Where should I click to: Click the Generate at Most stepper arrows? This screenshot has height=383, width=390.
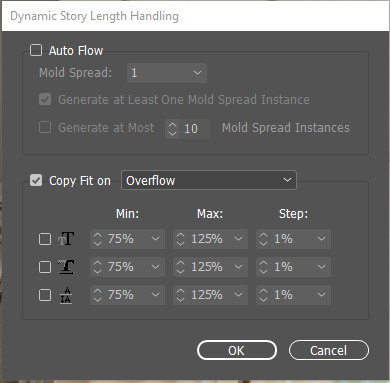coord(172,129)
